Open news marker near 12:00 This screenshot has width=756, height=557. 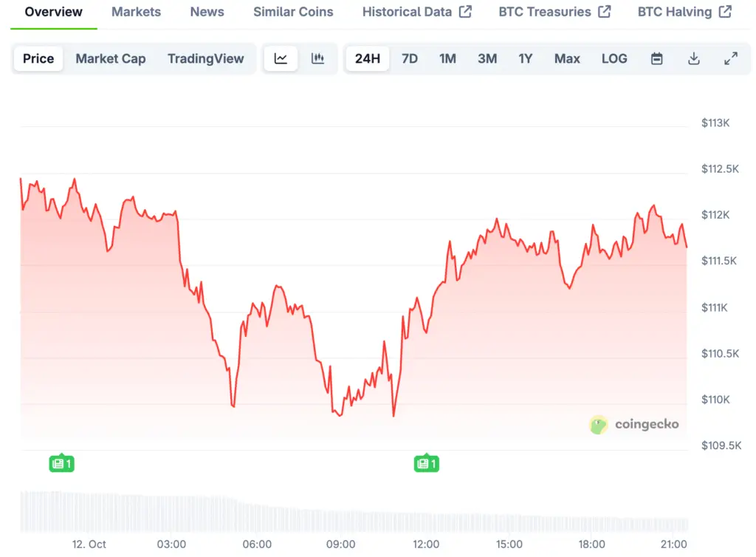(426, 464)
